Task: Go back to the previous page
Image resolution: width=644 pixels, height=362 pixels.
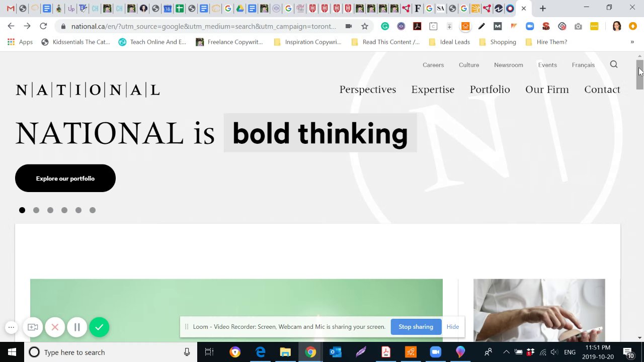Action: coord(11,26)
